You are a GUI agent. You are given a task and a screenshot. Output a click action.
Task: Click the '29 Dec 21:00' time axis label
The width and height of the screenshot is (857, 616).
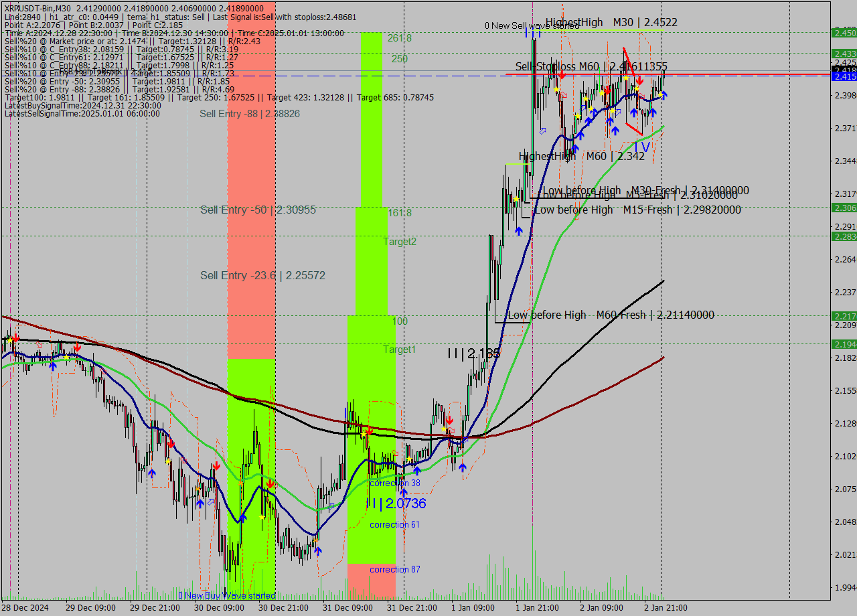click(x=153, y=608)
